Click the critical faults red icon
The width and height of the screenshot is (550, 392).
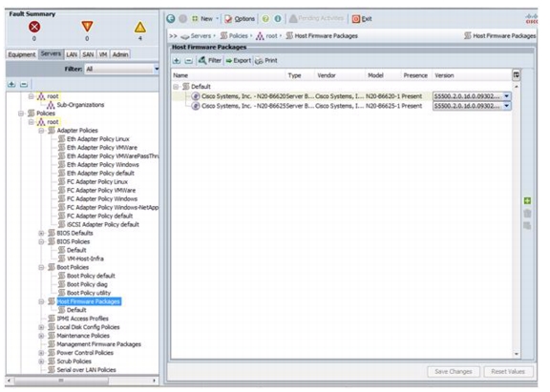click(x=34, y=27)
